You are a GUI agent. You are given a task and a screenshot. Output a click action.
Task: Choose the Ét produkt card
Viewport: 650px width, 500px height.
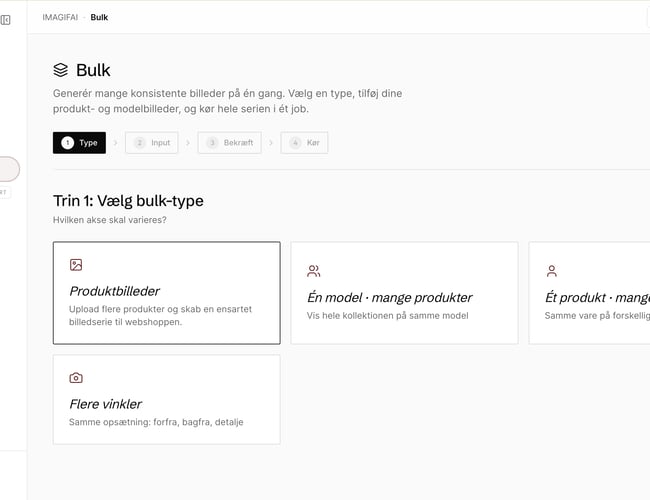pyautogui.click(x=589, y=293)
